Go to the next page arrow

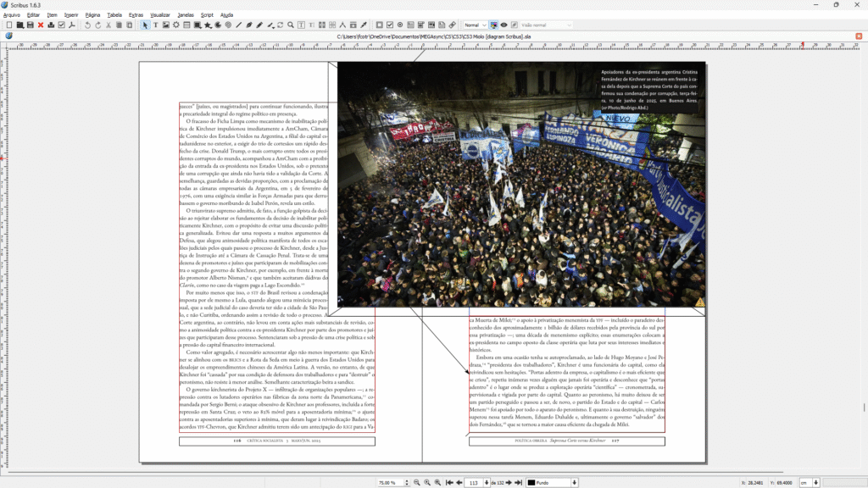click(x=509, y=482)
